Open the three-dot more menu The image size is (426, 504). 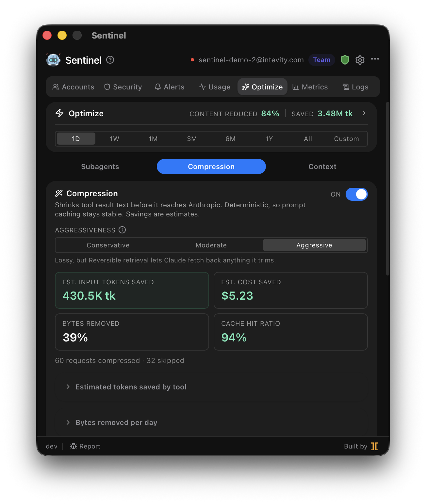(x=375, y=59)
